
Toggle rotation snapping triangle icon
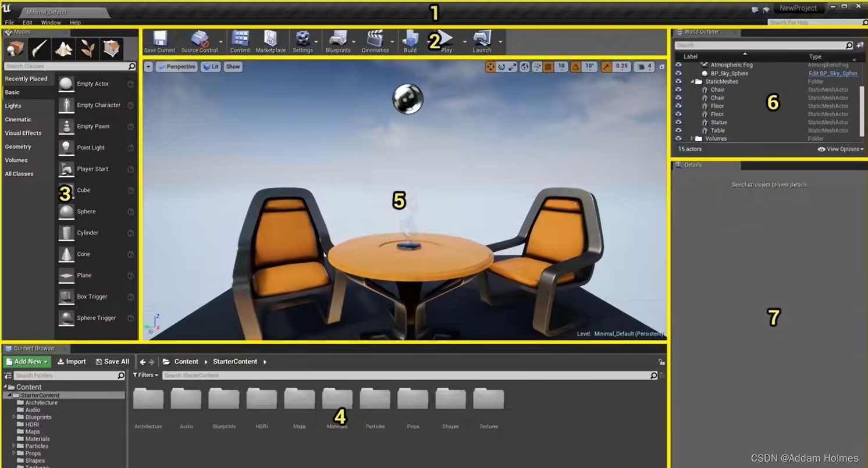tap(575, 67)
